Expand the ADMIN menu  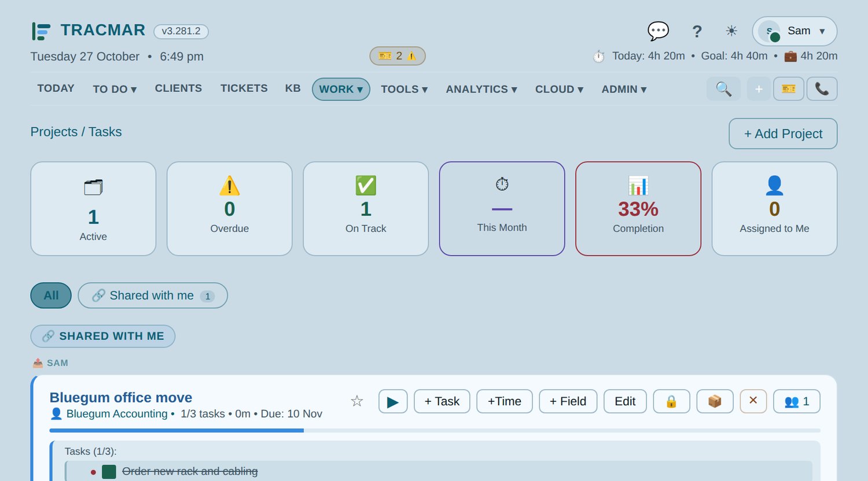pos(624,89)
